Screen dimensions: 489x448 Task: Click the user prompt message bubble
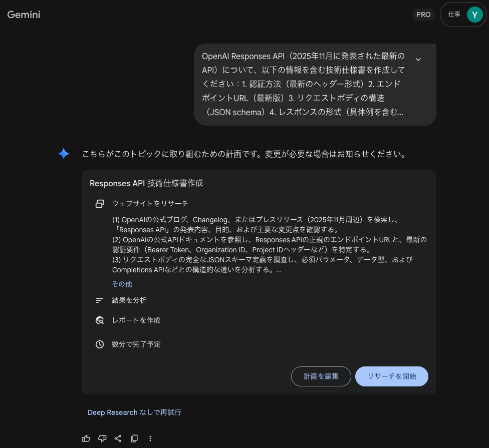315,85
